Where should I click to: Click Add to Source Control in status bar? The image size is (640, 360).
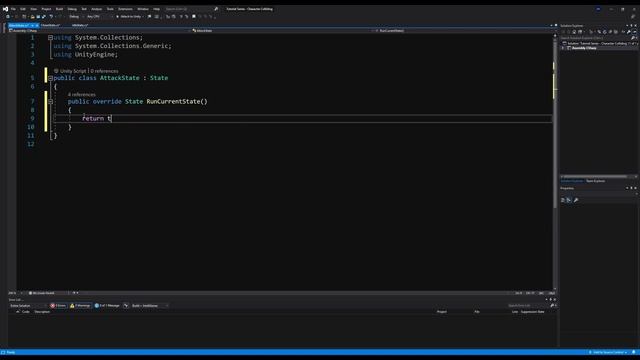(608, 352)
